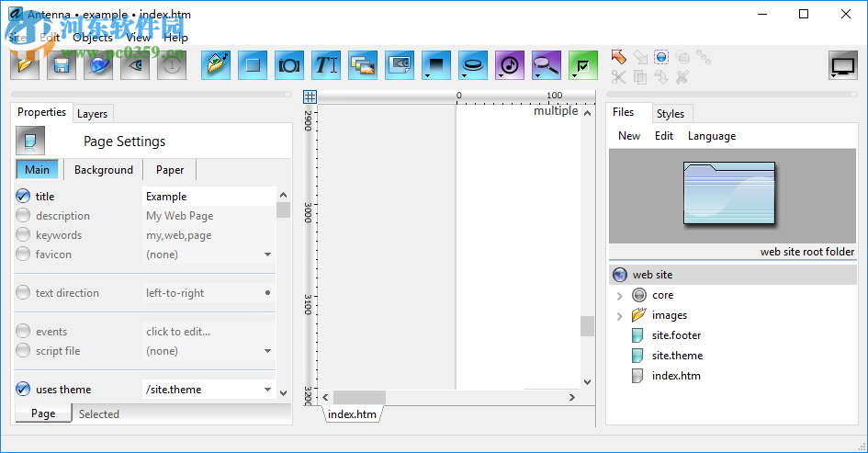
Task: Switch to the Paper tab
Action: (169, 170)
